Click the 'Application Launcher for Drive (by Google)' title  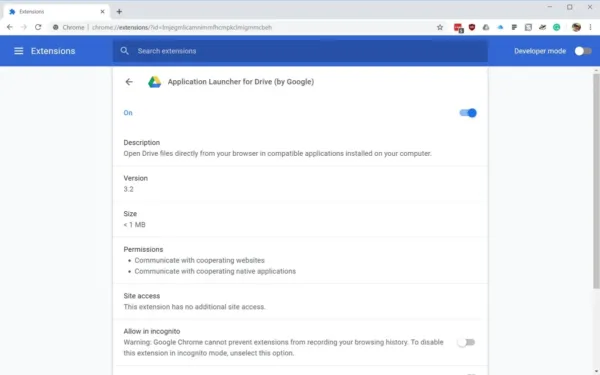pyautogui.click(x=241, y=82)
